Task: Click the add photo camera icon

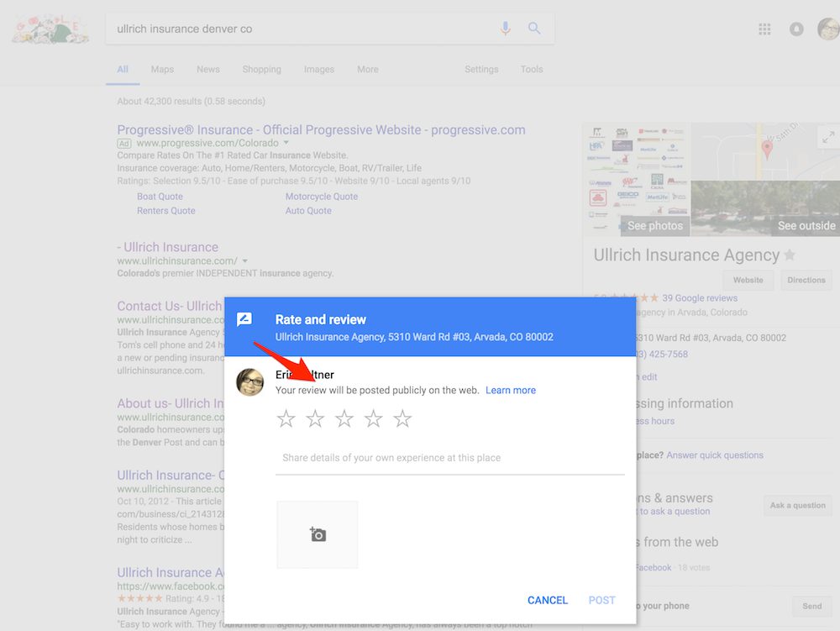Action: click(x=318, y=534)
